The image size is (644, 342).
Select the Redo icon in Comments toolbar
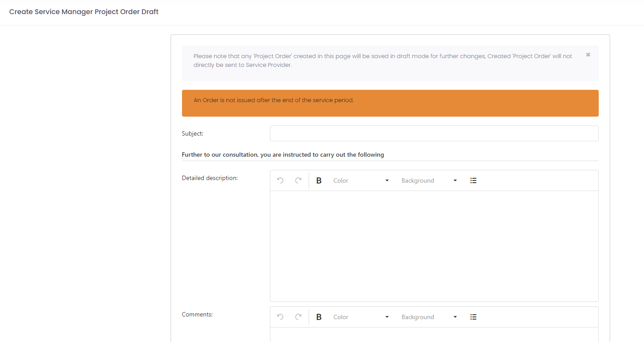[298, 316]
